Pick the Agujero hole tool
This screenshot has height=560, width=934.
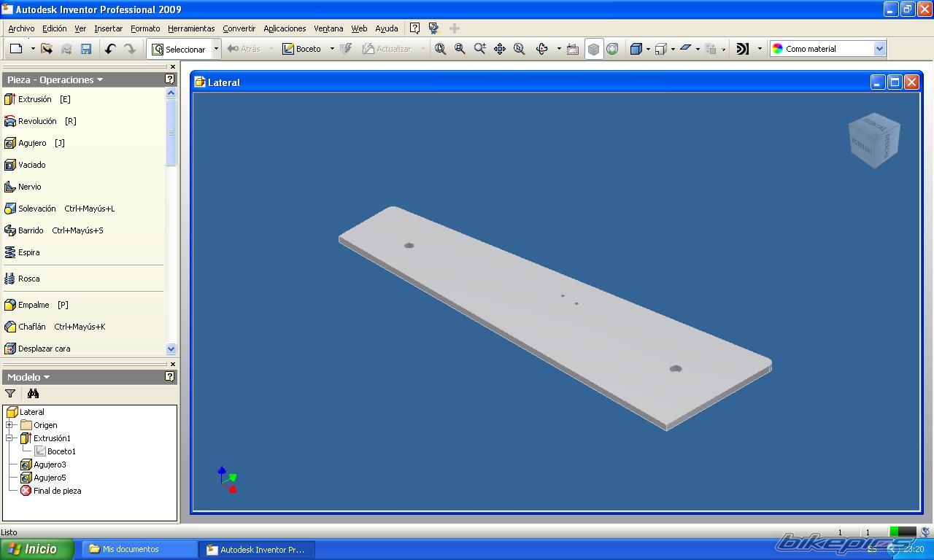pos(34,143)
